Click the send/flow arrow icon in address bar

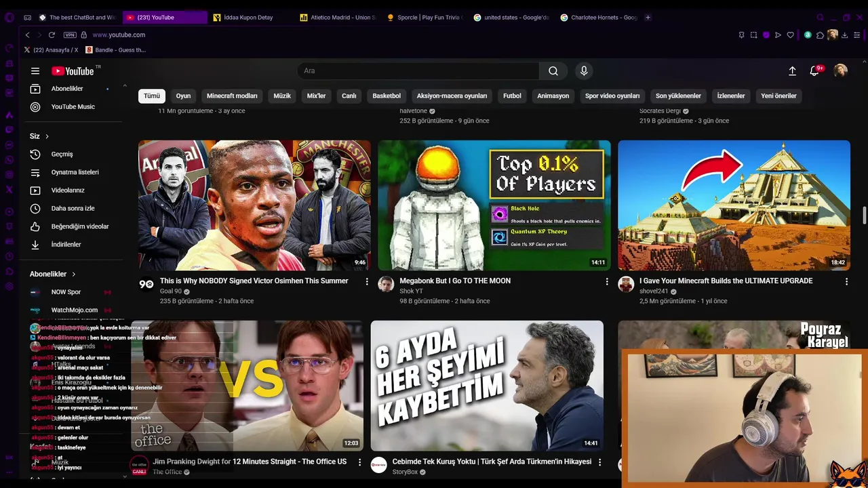(x=778, y=35)
